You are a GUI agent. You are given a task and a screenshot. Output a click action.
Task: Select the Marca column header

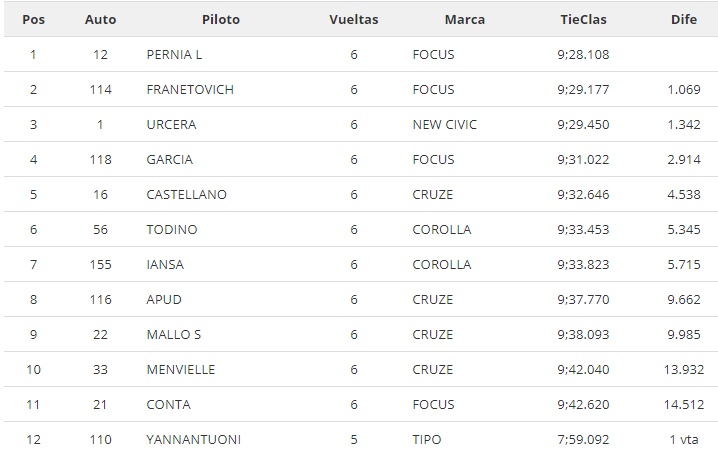[464, 20]
